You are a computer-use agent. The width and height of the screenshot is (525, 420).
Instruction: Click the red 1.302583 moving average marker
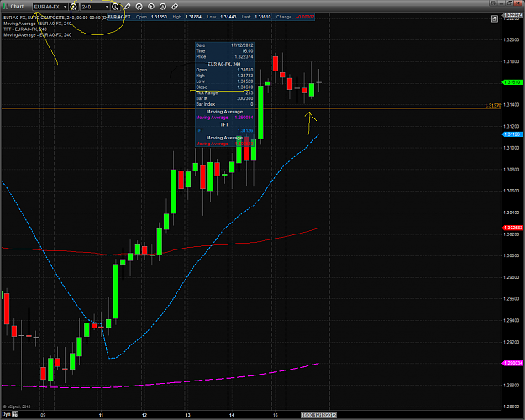[512, 228]
